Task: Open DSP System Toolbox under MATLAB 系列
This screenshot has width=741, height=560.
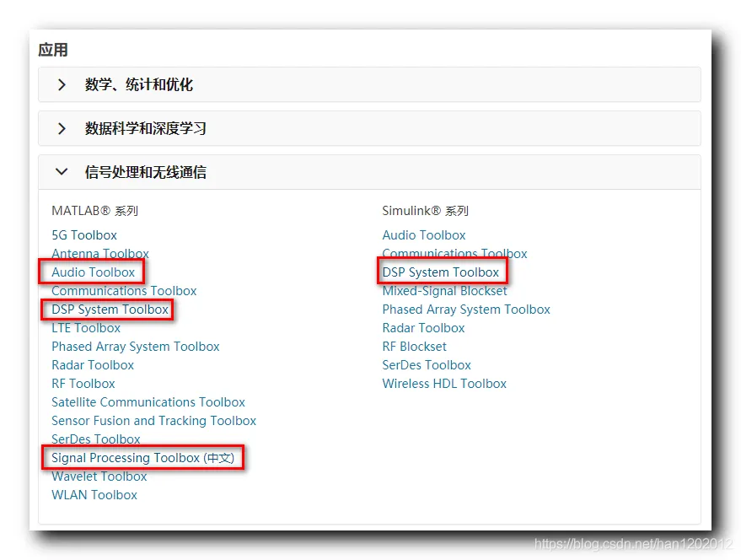Action: [x=110, y=310]
